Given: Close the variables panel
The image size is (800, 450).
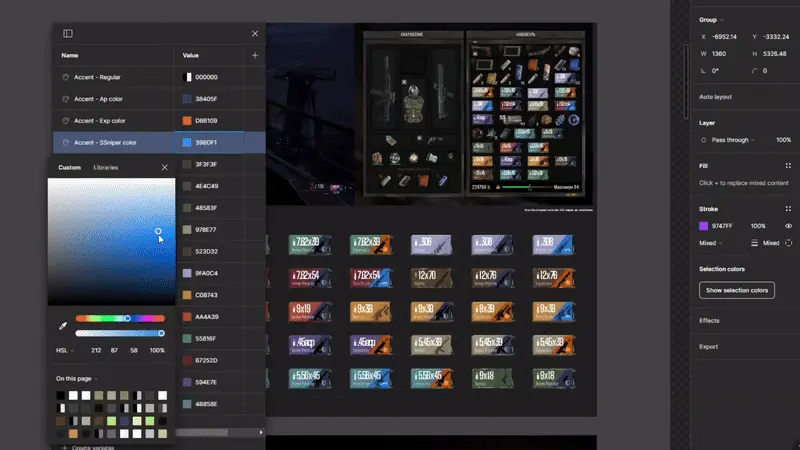Looking at the screenshot, I should click(x=255, y=34).
